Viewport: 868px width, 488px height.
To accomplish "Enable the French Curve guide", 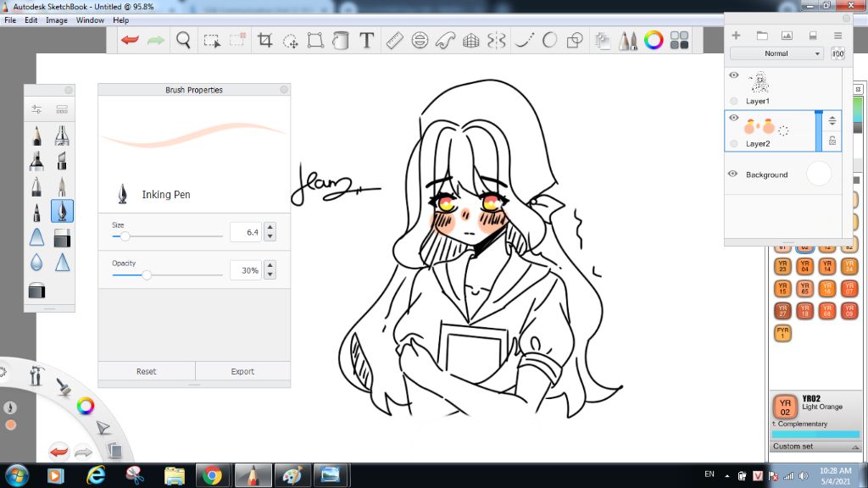I will click(446, 41).
